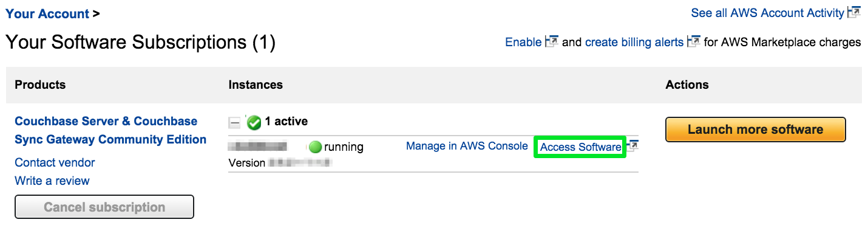Follow the create billing alerts link

pyautogui.click(x=634, y=42)
